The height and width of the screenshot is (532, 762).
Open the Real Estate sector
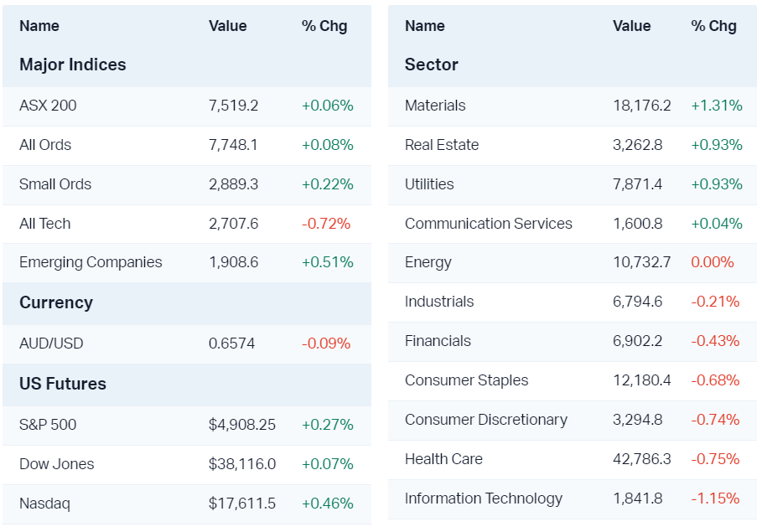tap(442, 145)
